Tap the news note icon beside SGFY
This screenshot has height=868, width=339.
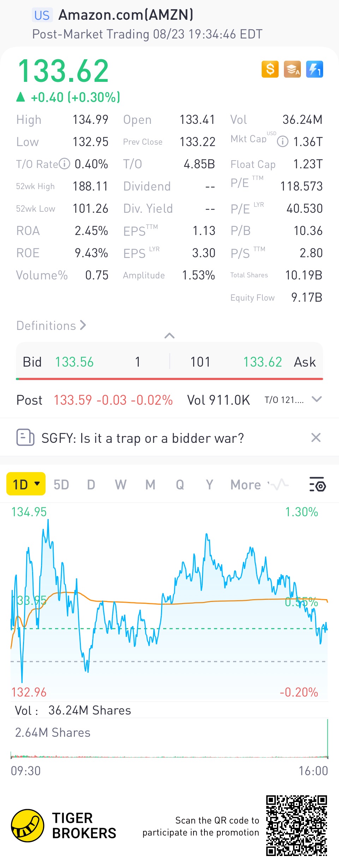coord(25,438)
